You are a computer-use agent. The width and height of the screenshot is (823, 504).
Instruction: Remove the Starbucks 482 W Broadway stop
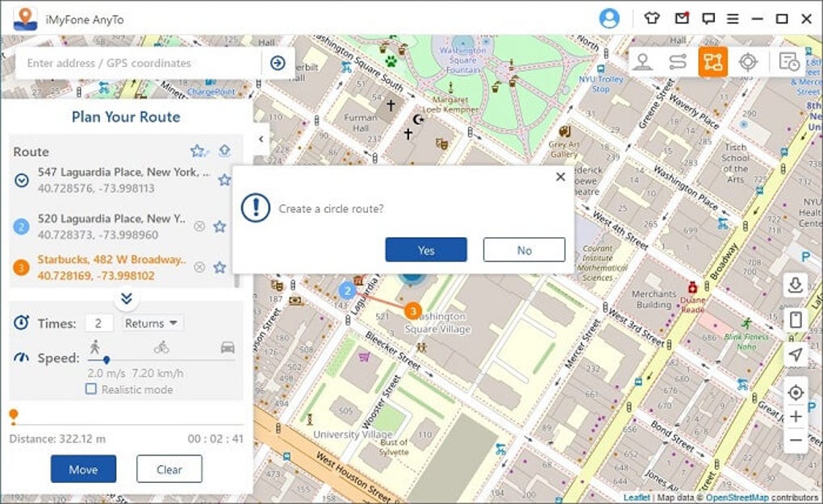[x=199, y=267]
